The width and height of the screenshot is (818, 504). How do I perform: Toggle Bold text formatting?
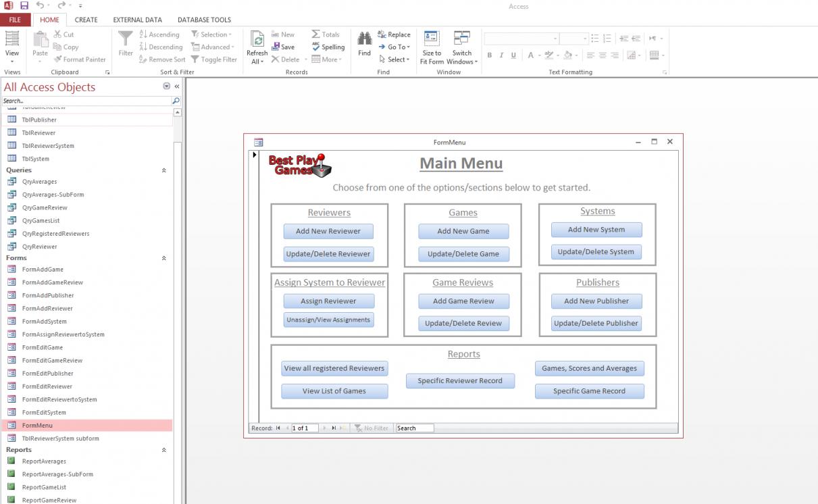[490, 55]
